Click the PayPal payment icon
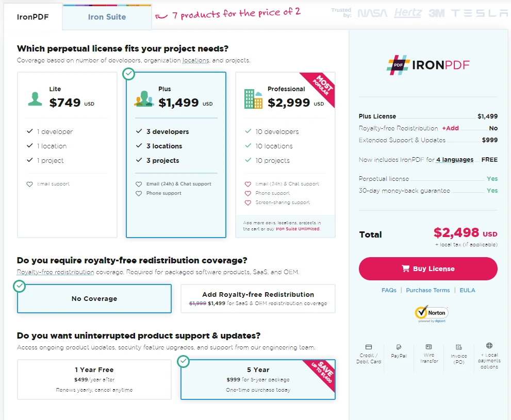Viewport: 511px width, 420px height. tap(399, 347)
